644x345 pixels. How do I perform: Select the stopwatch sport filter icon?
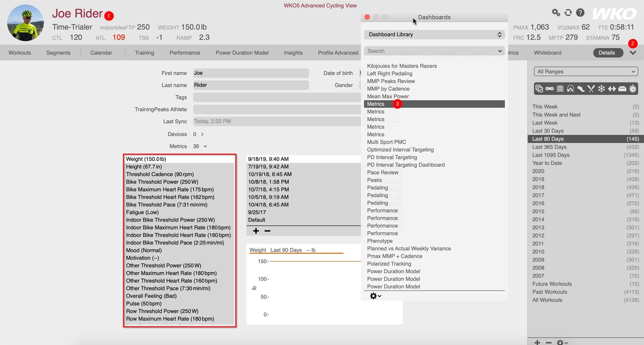tap(633, 89)
